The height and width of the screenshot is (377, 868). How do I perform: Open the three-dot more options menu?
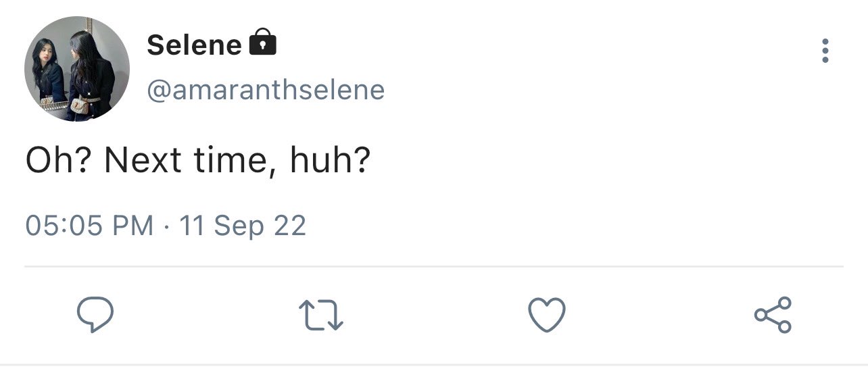click(825, 51)
